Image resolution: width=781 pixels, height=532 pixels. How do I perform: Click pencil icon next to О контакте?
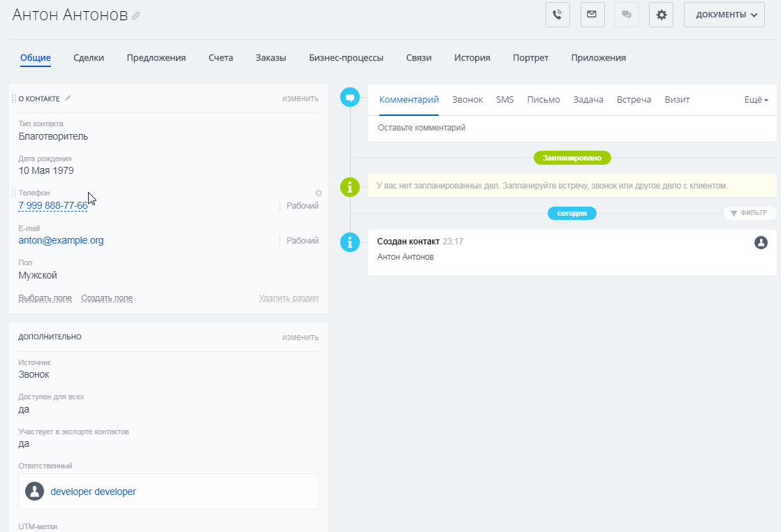pos(68,98)
